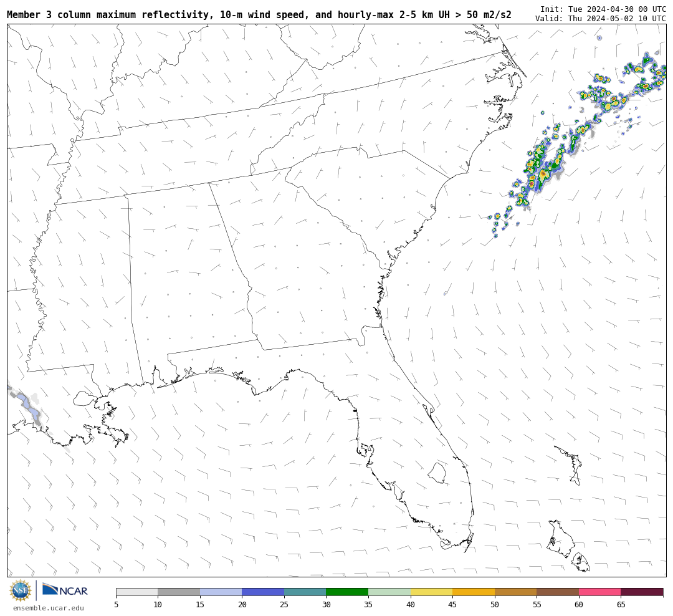Click the 30-35 dark green colorbar swatch
This screenshot has width=673, height=616.
347,592
